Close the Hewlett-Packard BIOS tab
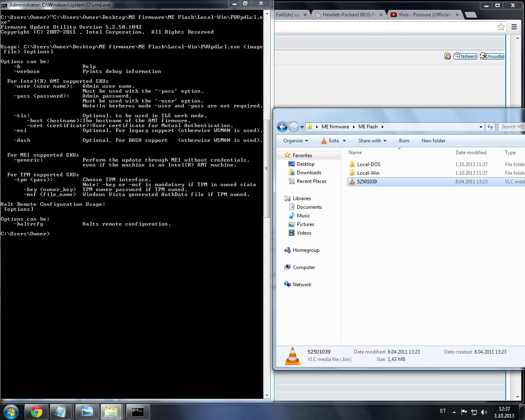 point(381,15)
